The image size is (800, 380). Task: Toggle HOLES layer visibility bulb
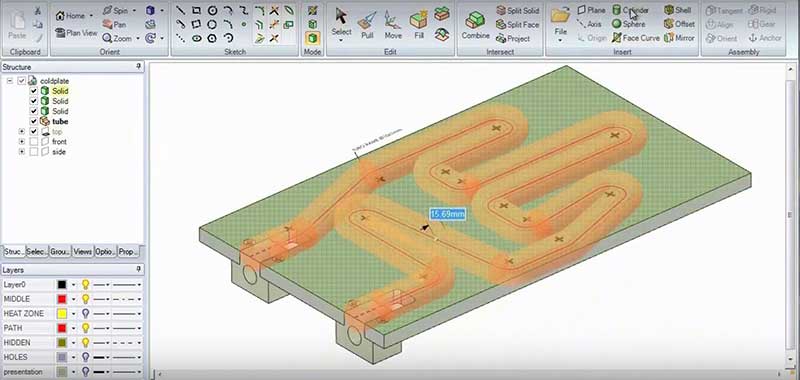pos(86,357)
